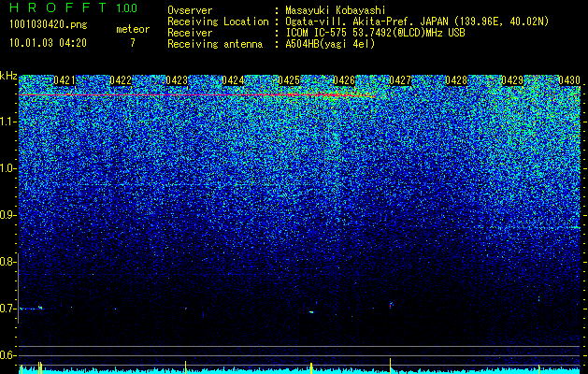Screen dimensions: 588x374
Task: Click the 0.8 kHz frequency axis label
Action: click(x=8, y=262)
